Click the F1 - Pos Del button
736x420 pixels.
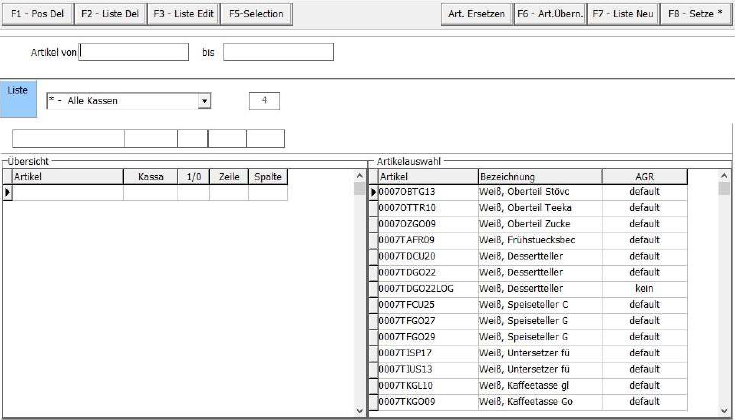pyautogui.click(x=35, y=15)
